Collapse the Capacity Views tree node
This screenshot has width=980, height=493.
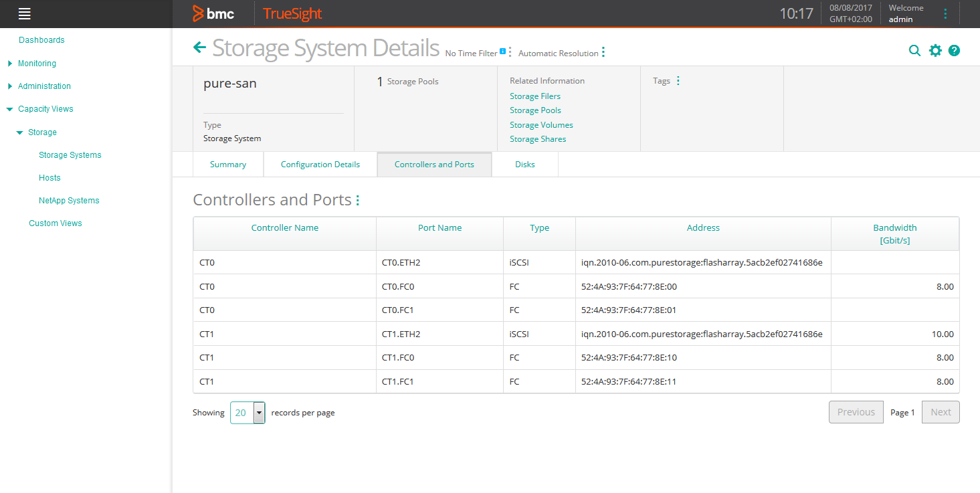(10, 109)
